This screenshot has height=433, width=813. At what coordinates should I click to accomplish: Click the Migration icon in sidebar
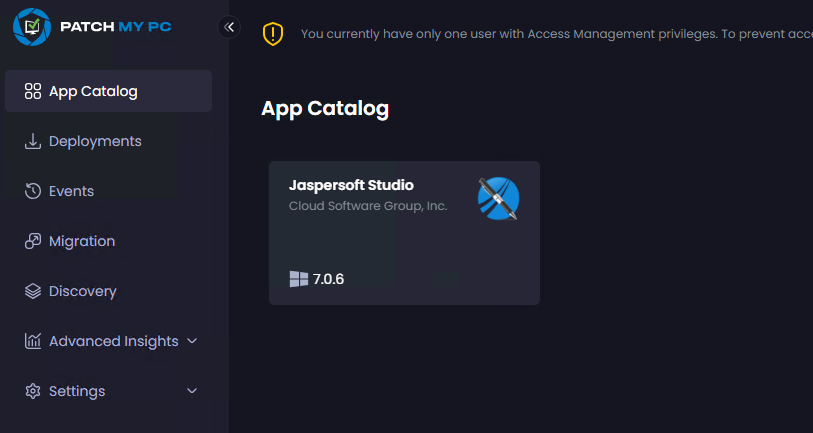pyautogui.click(x=33, y=241)
